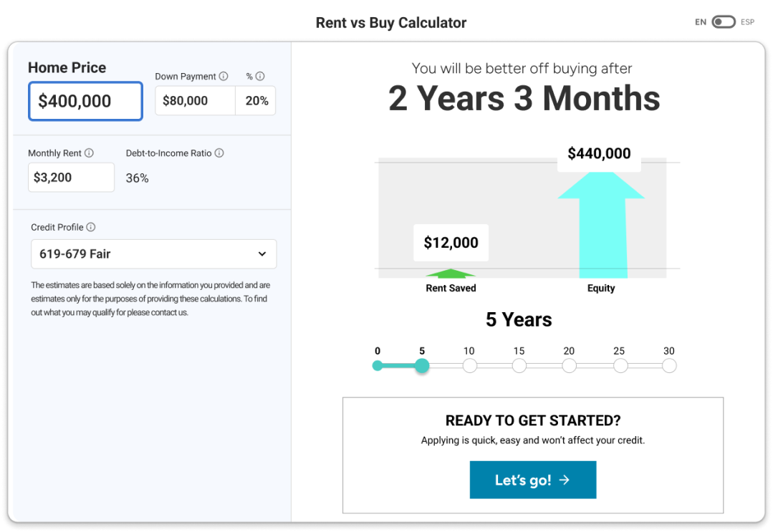Open the Debt-to-Income Ratio info tooltip
The image size is (773, 532).
point(219,153)
